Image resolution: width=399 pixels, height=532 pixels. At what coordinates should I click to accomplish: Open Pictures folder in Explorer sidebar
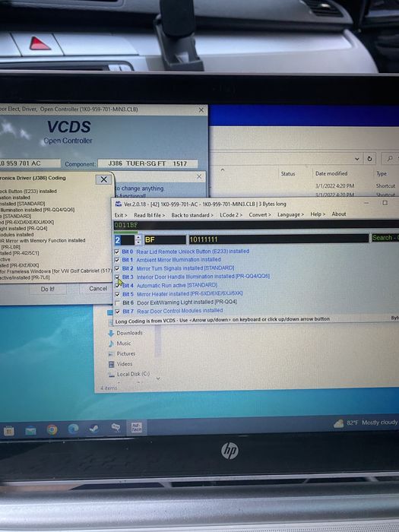122,353
